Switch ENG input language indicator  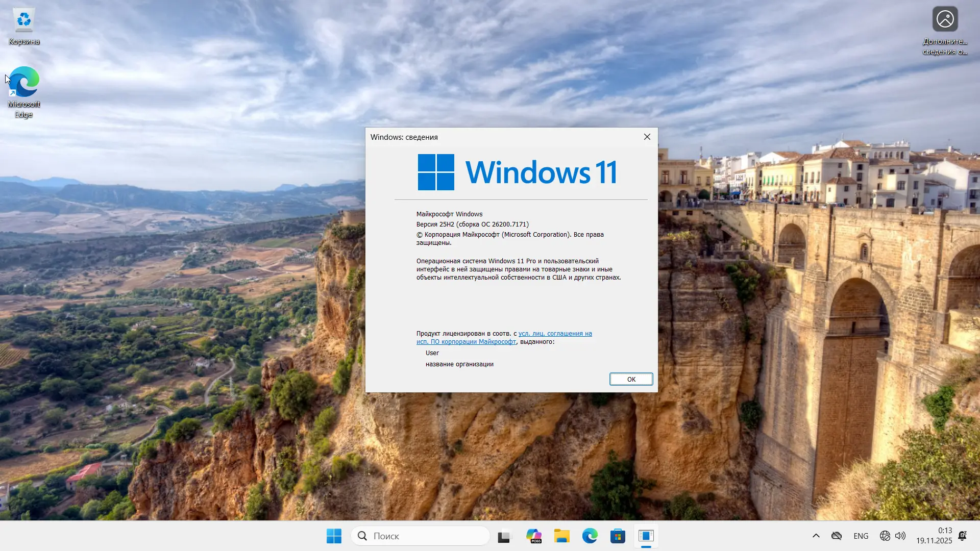pos(861,536)
